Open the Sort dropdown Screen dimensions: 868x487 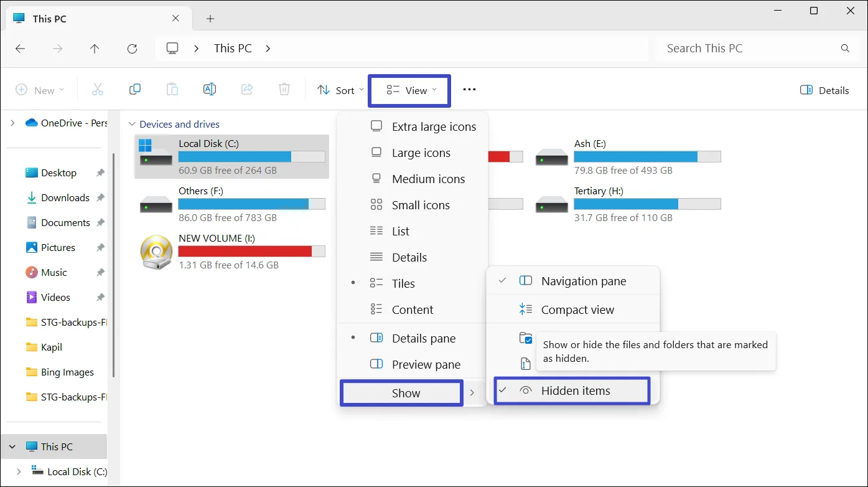coord(340,90)
